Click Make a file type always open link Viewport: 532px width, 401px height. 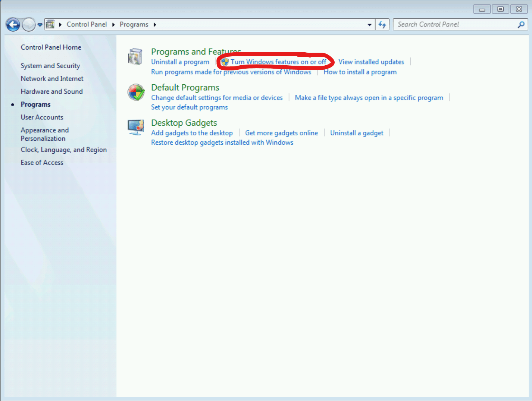coord(369,98)
